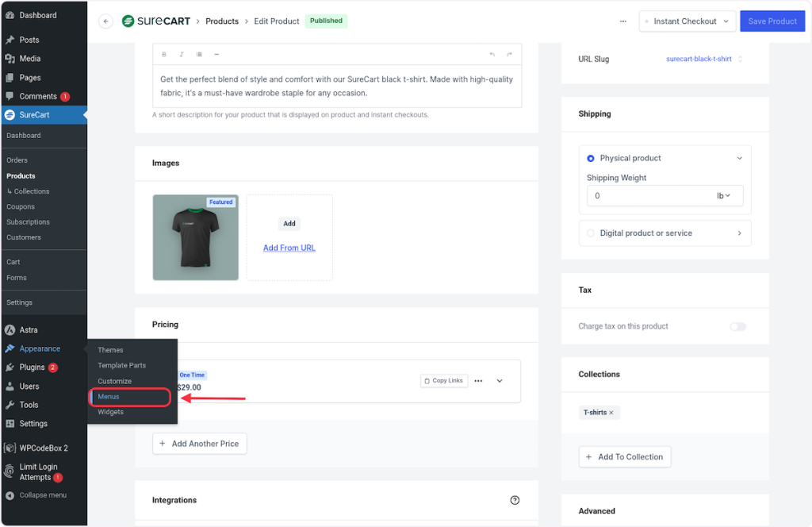Click the italic formatting icon

pyautogui.click(x=182, y=54)
